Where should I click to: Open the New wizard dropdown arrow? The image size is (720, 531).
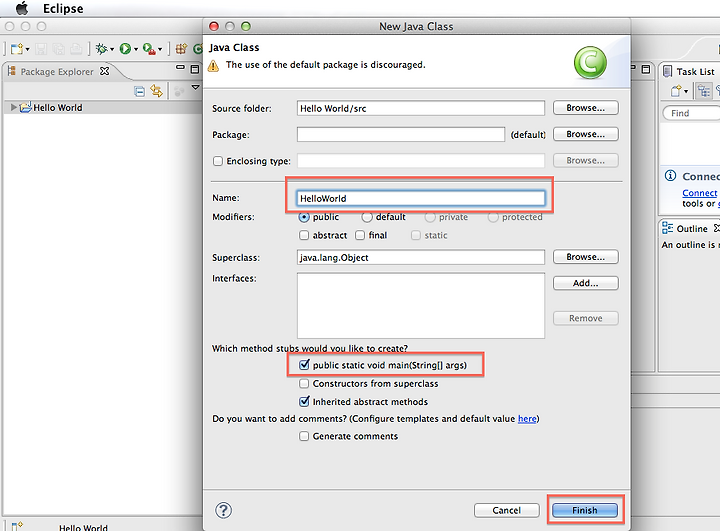coord(28,49)
